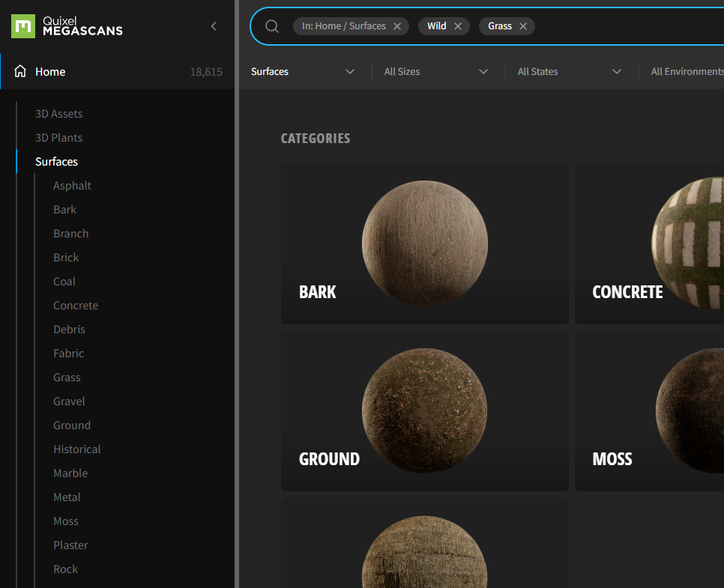Screen dimensions: 724x588
Task: Click the 18,615 asset count
Action: coord(206,72)
